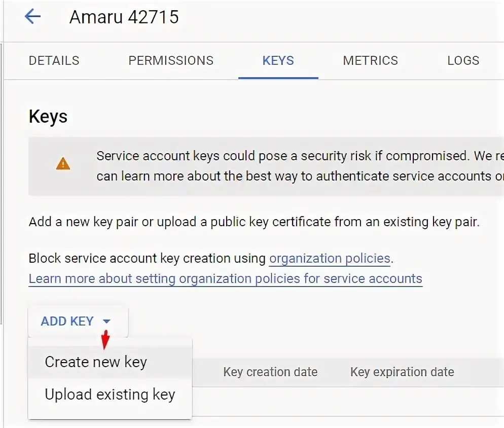View the LOGS tab
Image resolution: width=504 pixels, height=428 pixels.
[463, 61]
